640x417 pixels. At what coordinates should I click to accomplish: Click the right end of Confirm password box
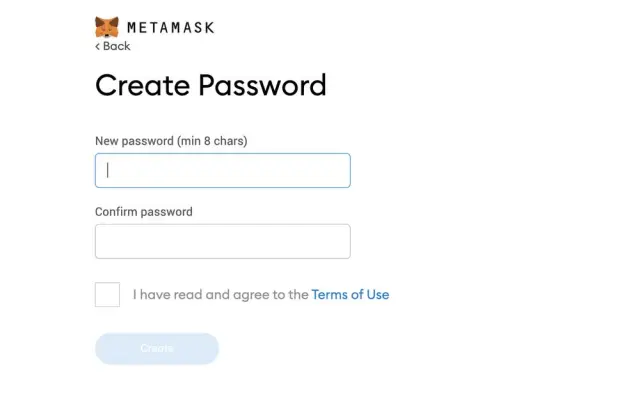pos(335,241)
